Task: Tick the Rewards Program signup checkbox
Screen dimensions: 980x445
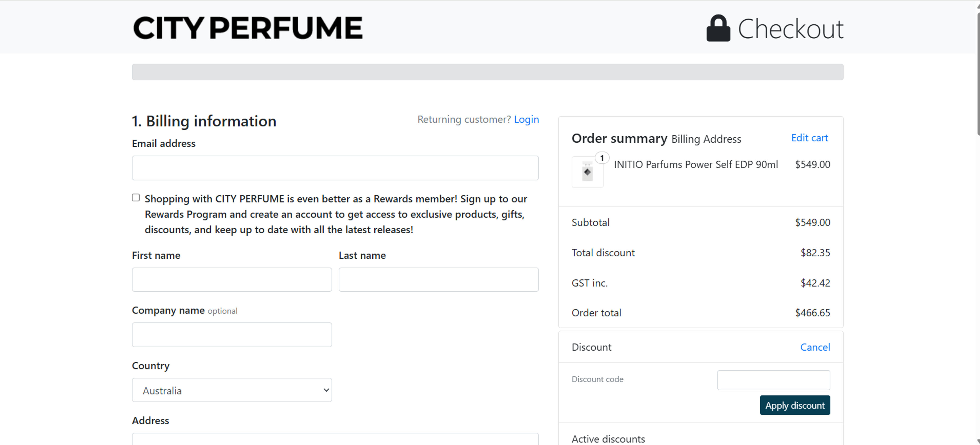Action: click(x=136, y=198)
